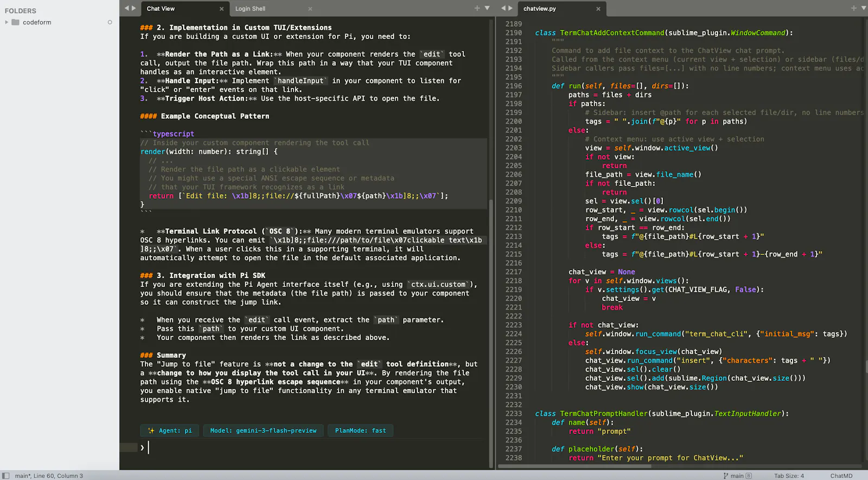Click the codeform folder icon
The width and height of the screenshot is (868, 480).
click(x=15, y=22)
